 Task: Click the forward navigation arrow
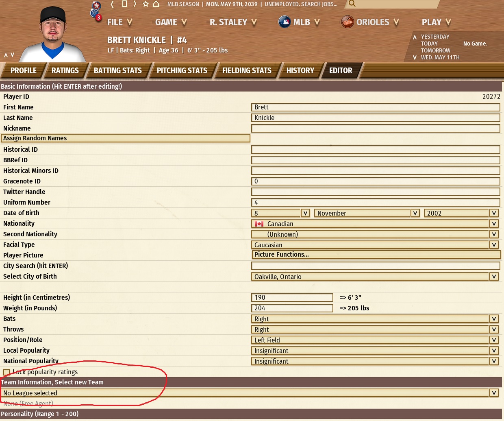[135, 4]
